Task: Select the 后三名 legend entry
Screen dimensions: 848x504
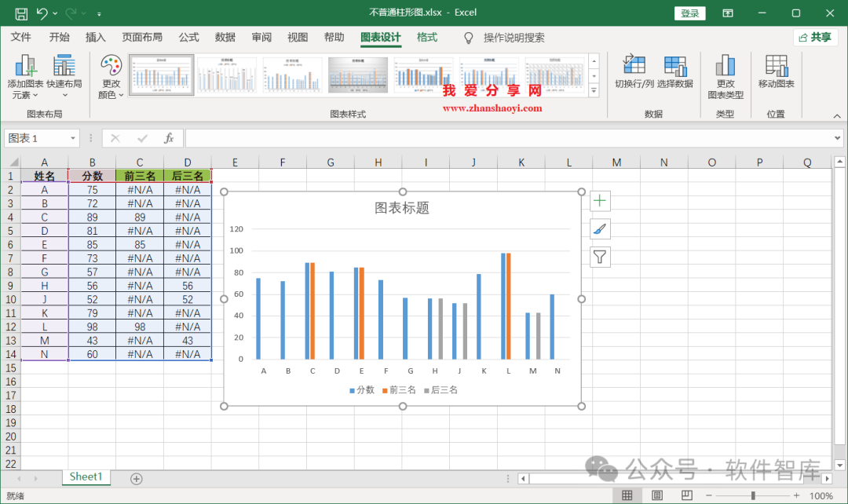Action: (x=440, y=390)
